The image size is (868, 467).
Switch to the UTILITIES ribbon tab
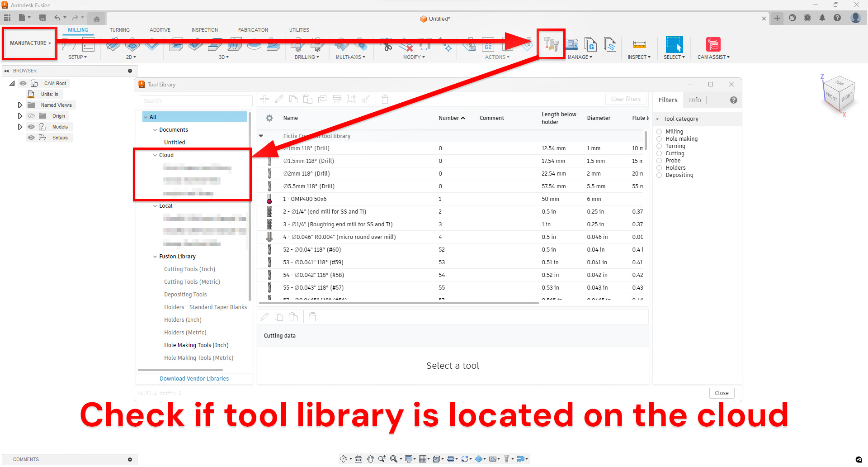coord(299,30)
